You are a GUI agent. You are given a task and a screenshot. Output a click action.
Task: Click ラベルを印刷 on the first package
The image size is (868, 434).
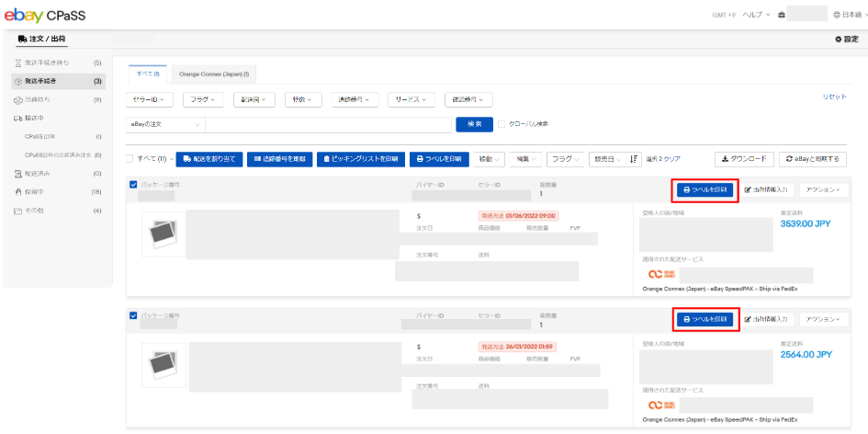(x=705, y=190)
